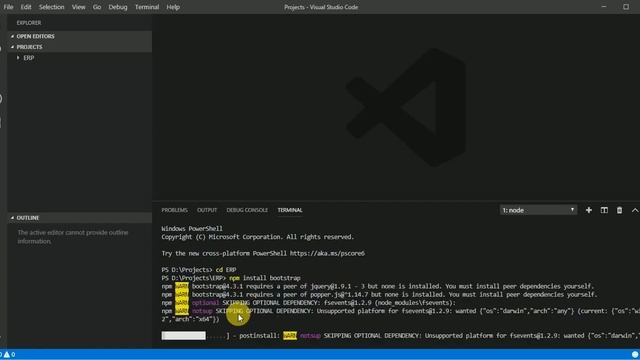Image resolution: width=640 pixels, height=360 pixels.
Task: Select the Terminal tab
Action: coord(290,210)
